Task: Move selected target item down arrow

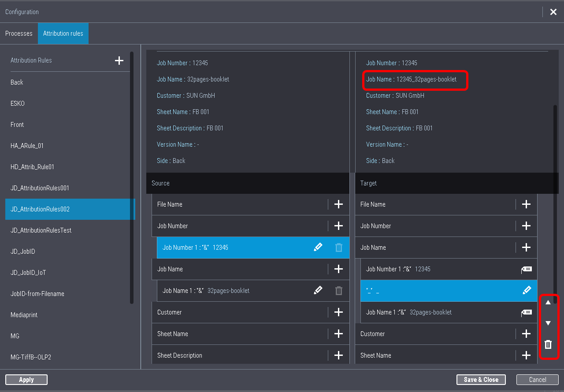Action: click(x=548, y=323)
